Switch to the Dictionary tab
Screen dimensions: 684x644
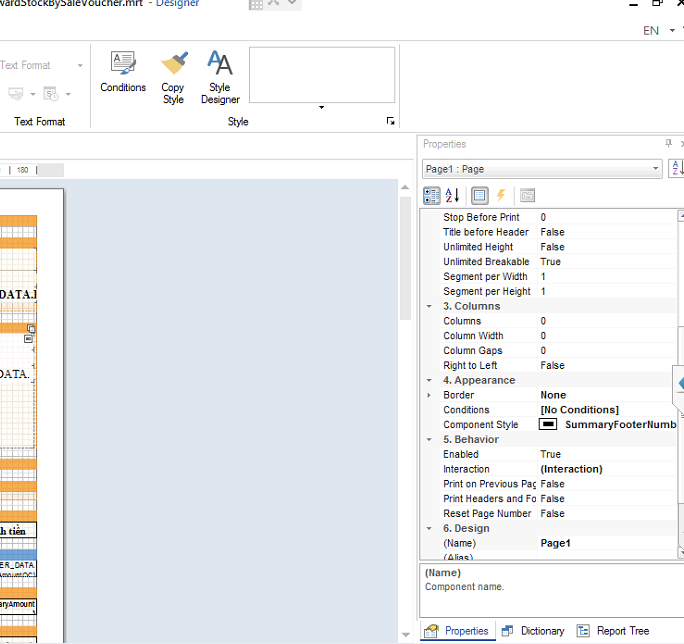(x=533, y=631)
